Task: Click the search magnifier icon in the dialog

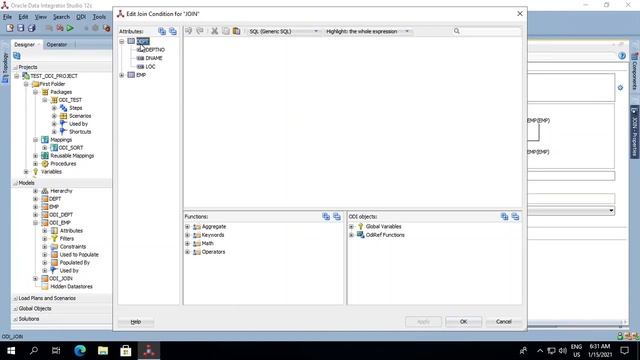Action: pos(457,31)
